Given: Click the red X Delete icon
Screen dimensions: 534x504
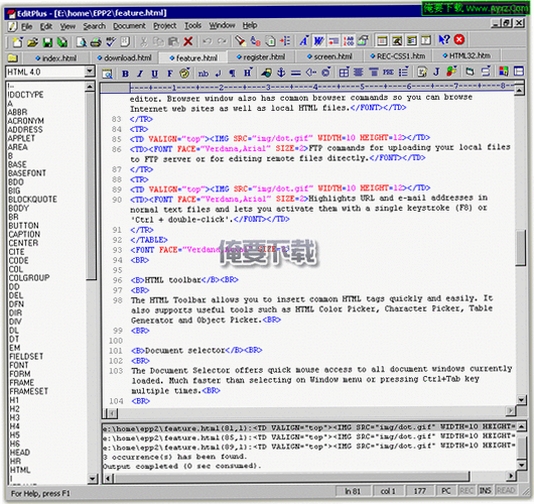Looking at the screenshot, I should [188, 42].
